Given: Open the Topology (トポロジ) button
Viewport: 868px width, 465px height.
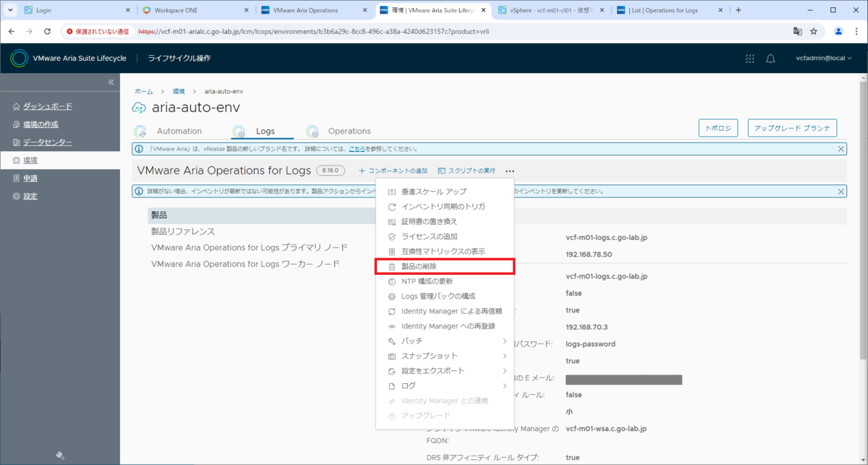Looking at the screenshot, I should [x=718, y=128].
